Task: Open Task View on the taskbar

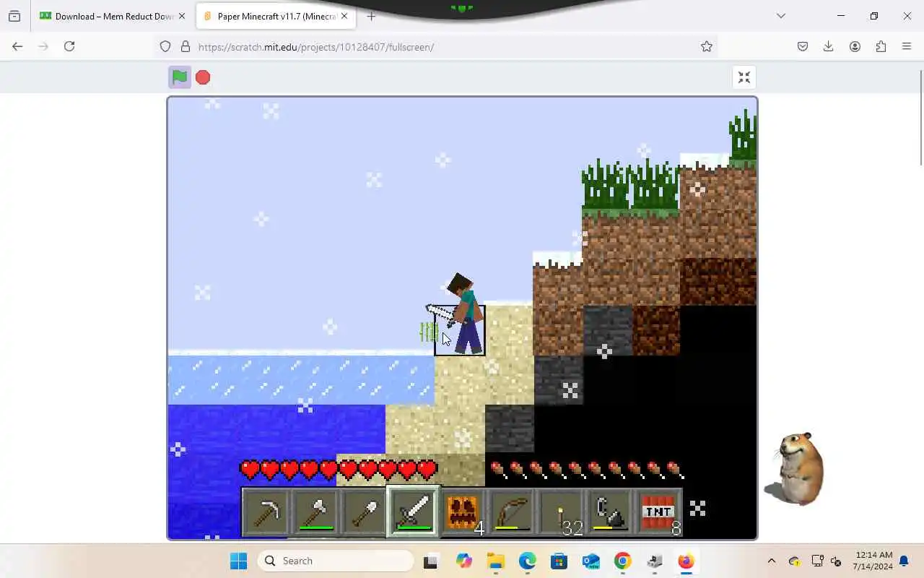Action: click(431, 561)
